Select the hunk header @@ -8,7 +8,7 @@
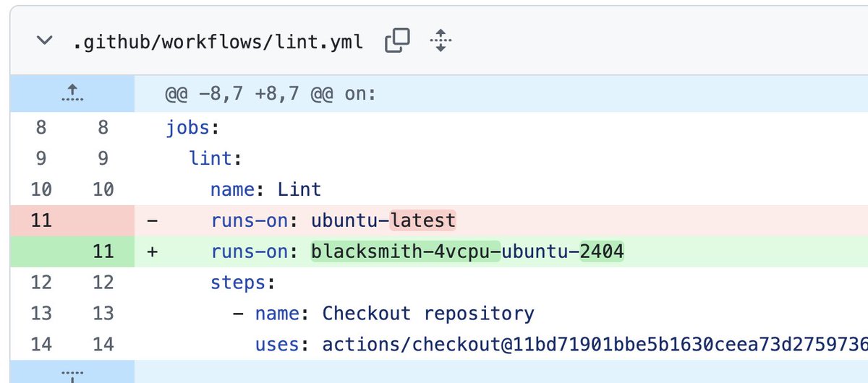 click(271, 95)
